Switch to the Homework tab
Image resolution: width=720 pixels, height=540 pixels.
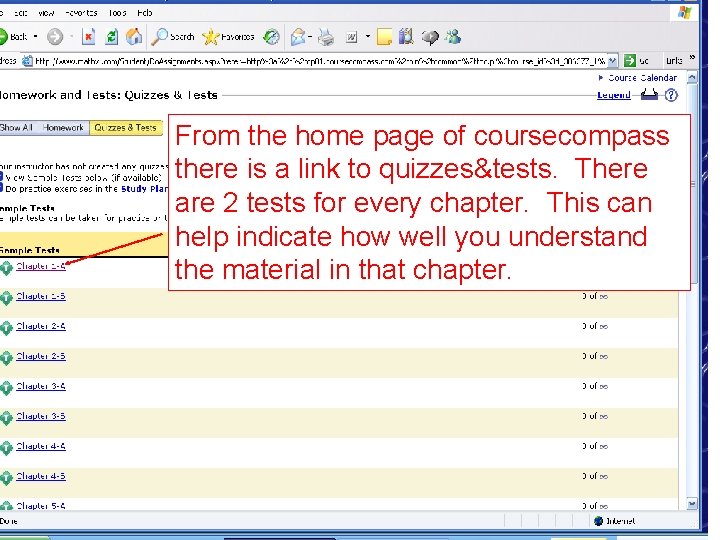coord(63,128)
